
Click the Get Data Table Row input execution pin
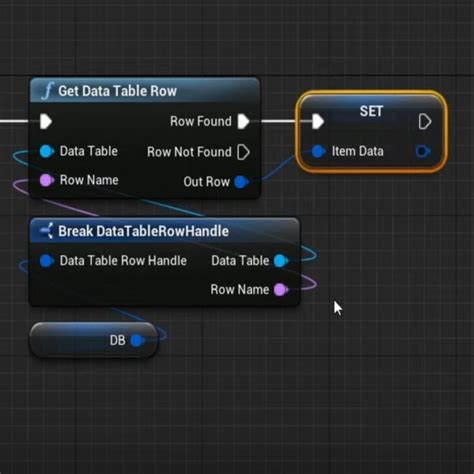(x=46, y=121)
